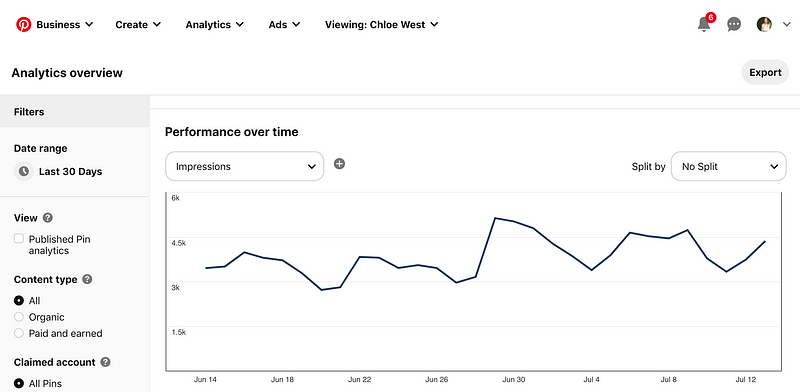Click the Jun 30 peak on chart line

point(495,218)
